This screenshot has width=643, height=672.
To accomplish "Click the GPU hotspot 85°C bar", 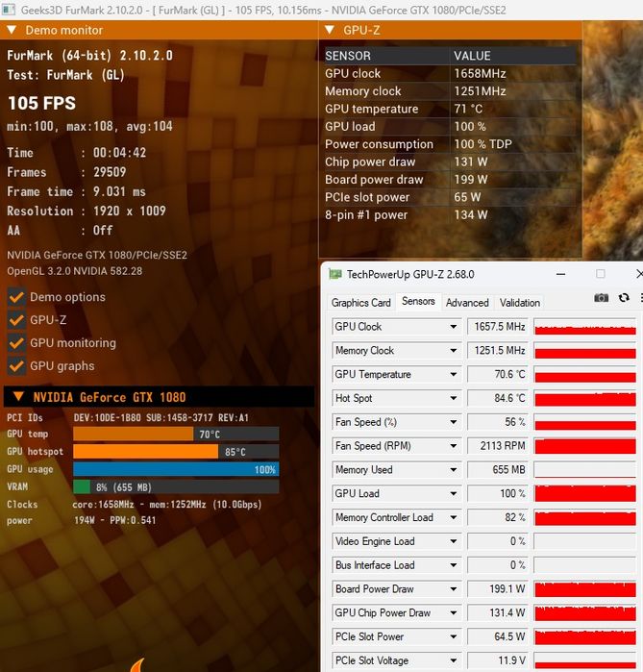I will [x=176, y=451].
